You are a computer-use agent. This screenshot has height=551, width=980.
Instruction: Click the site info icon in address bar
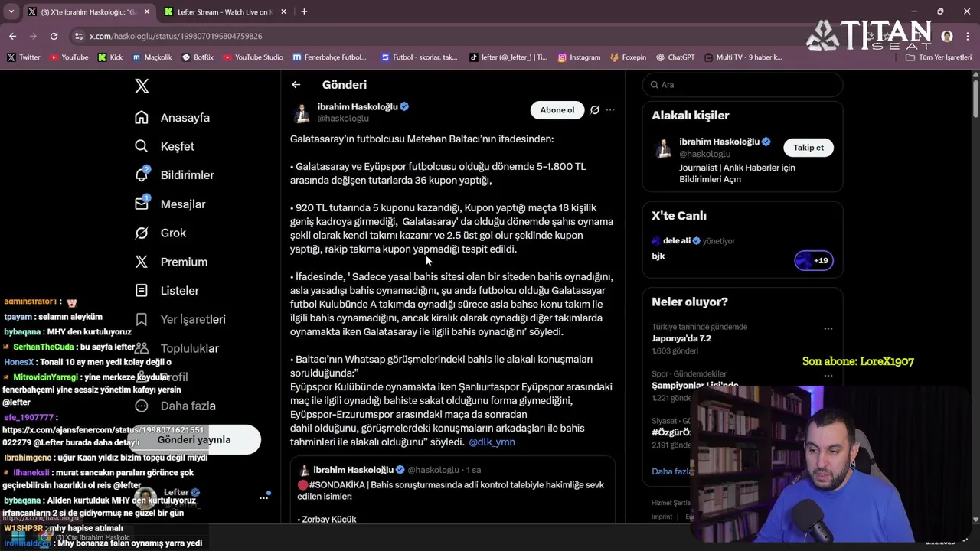[x=79, y=36]
